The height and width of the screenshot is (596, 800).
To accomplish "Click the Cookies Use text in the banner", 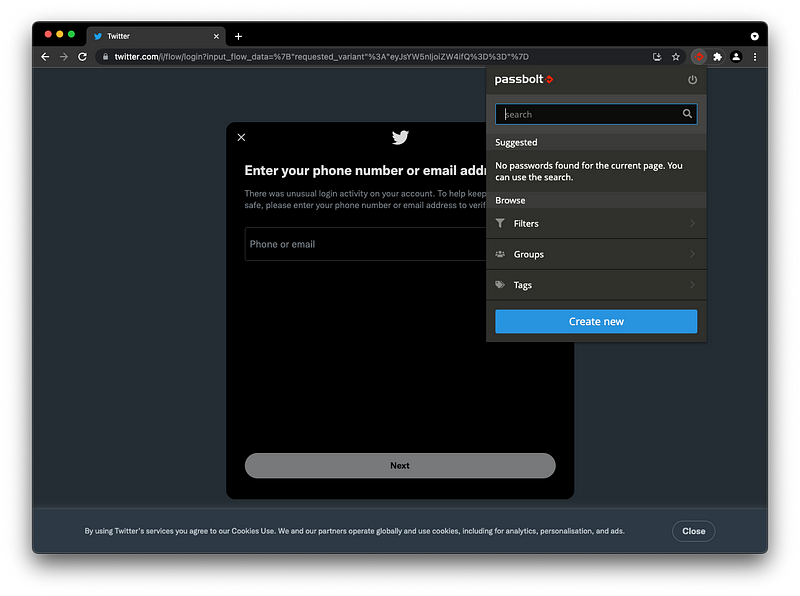I will tap(253, 531).
